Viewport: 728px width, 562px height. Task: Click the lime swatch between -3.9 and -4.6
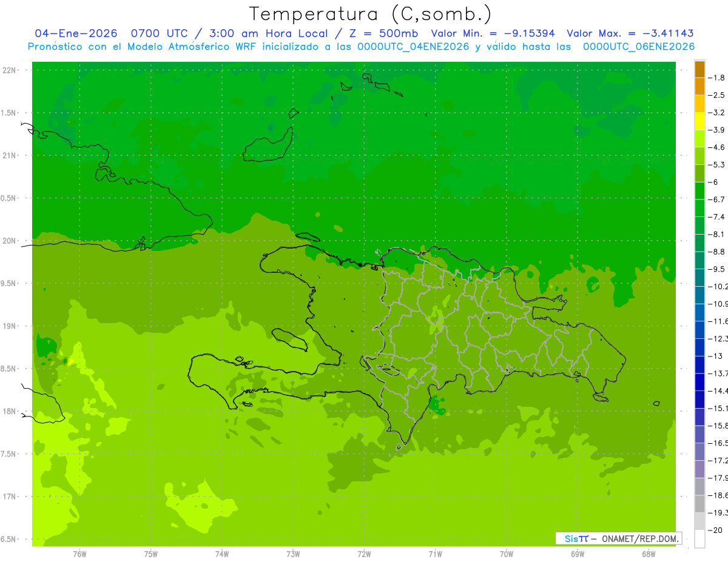point(699,139)
